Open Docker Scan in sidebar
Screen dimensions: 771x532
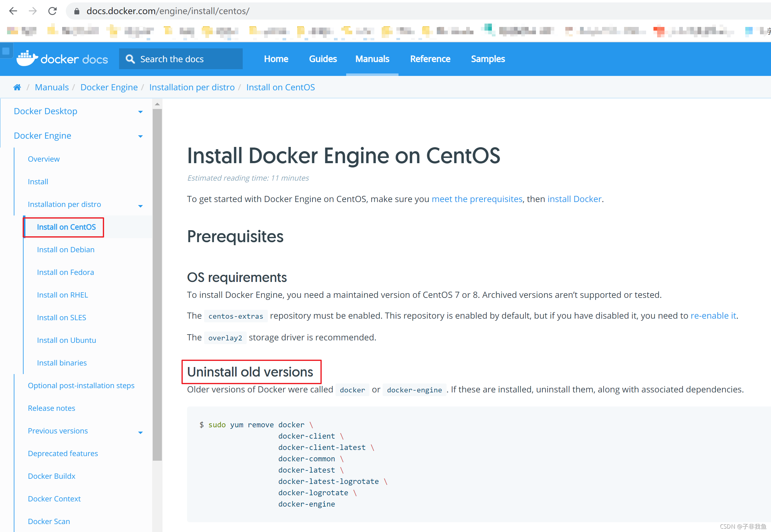[49, 522]
